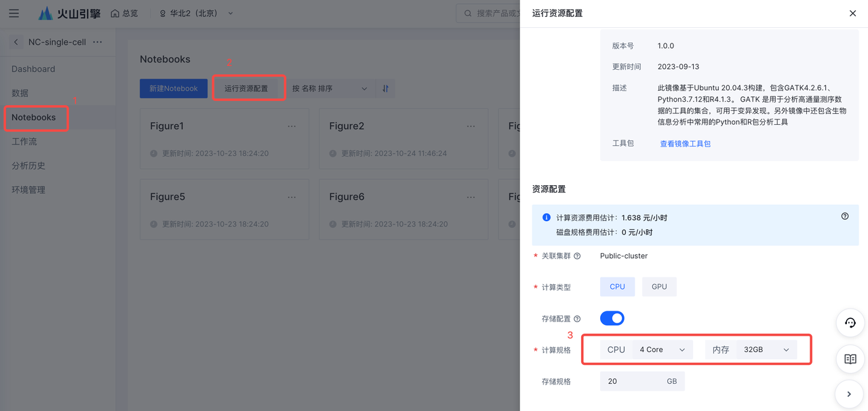
Task: Click the 关联集群 help icon
Action: 577,256
